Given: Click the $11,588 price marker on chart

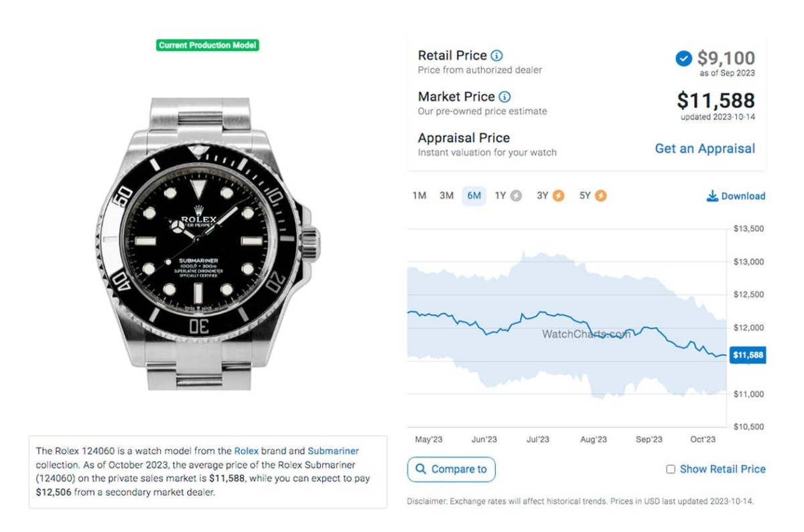Looking at the screenshot, I should (x=748, y=355).
